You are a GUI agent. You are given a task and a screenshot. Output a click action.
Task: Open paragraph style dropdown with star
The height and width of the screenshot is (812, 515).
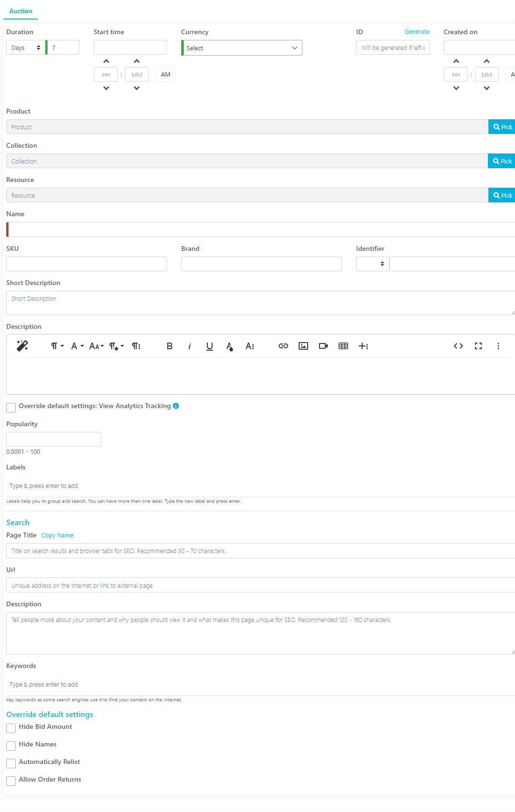click(117, 346)
